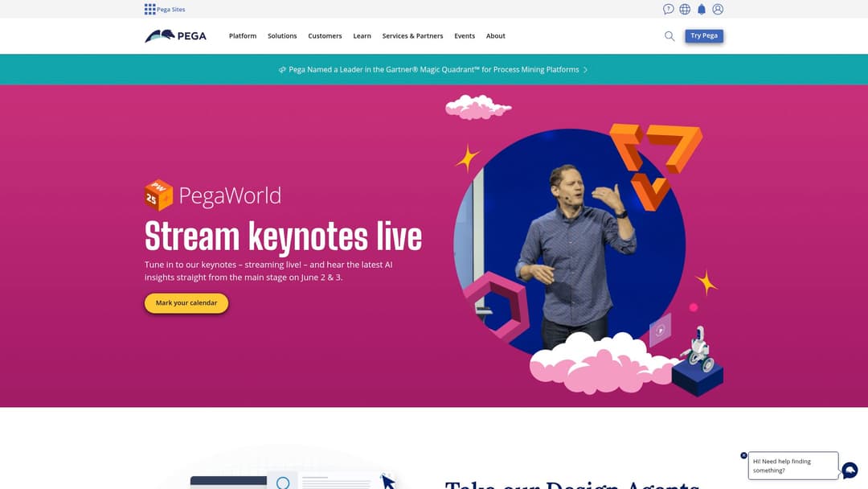Open the Pega Sites grid menu icon
The image size is (868, 489).
[x=149, y=9]
